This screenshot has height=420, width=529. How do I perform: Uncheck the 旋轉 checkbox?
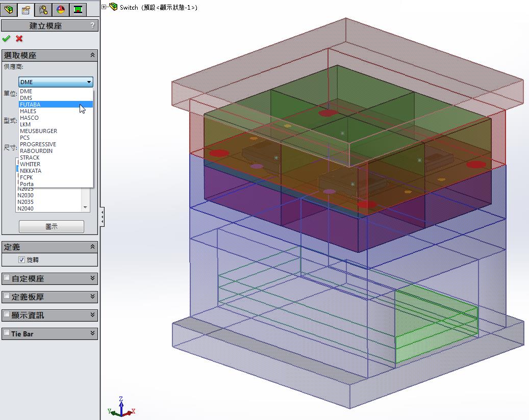tap(21, 260)
